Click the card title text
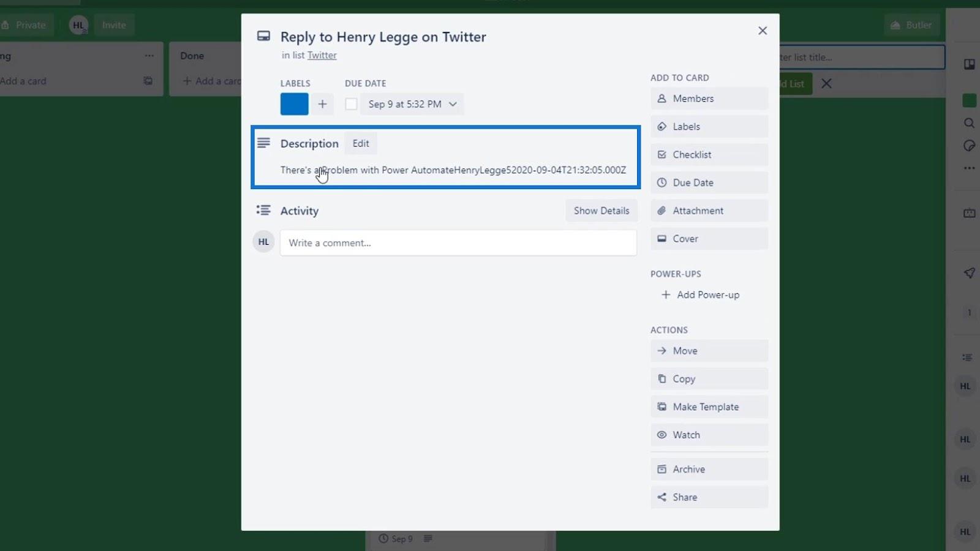Screen dimensions: 980x551 pyautogui.click(x=383, y=37)
